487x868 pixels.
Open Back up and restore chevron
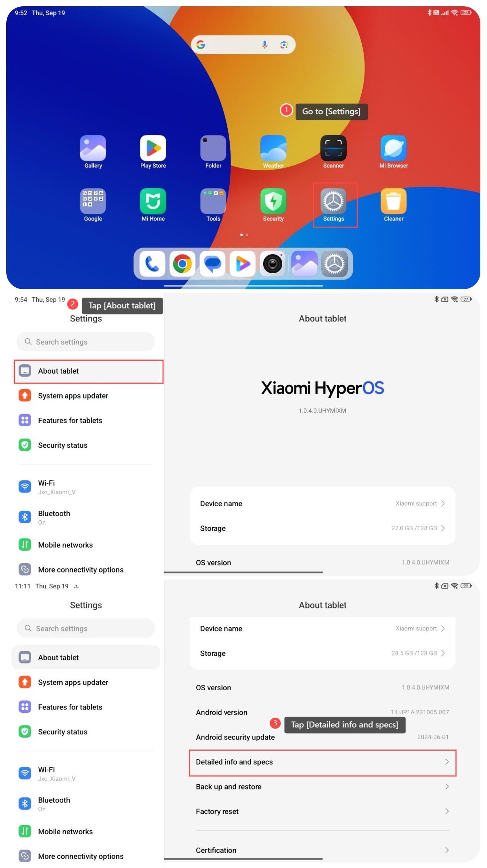(x=447, y=787)
